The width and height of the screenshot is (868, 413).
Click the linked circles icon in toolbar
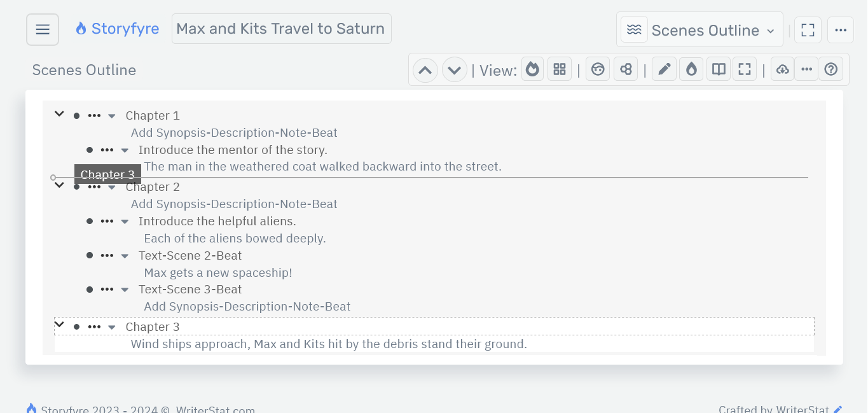click(x=626, y=69)
